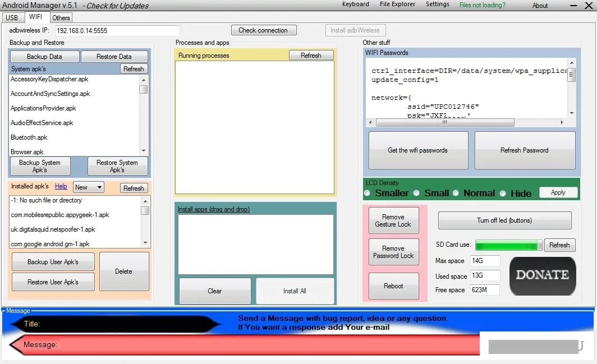
Task: Click the Running processes list box
Action: click(x=254, y=127)
